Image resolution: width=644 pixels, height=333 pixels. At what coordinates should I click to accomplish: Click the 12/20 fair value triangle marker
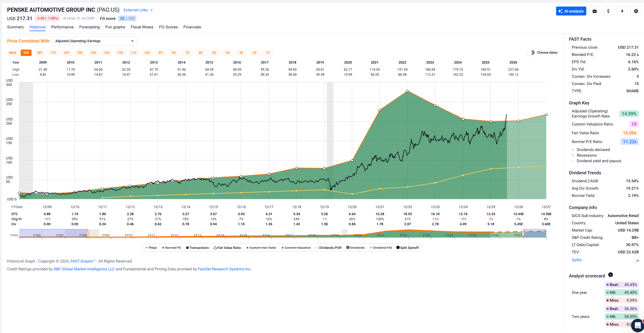pos(352,160)
